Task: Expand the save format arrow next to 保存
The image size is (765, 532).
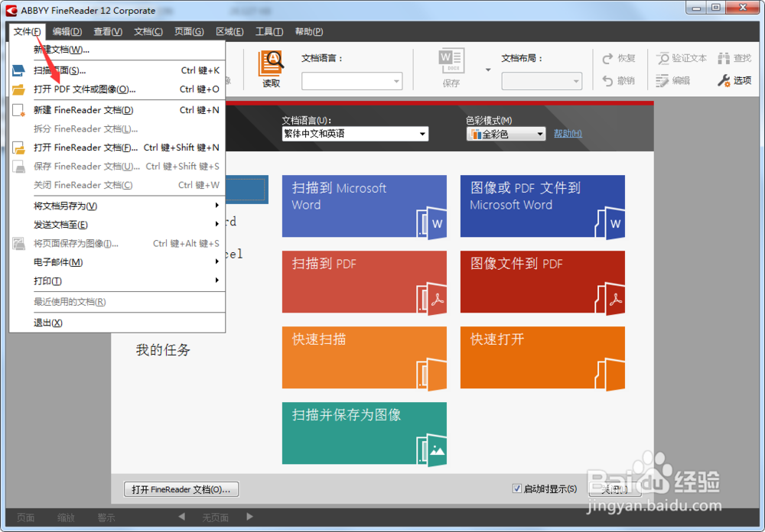Action: 488,70
